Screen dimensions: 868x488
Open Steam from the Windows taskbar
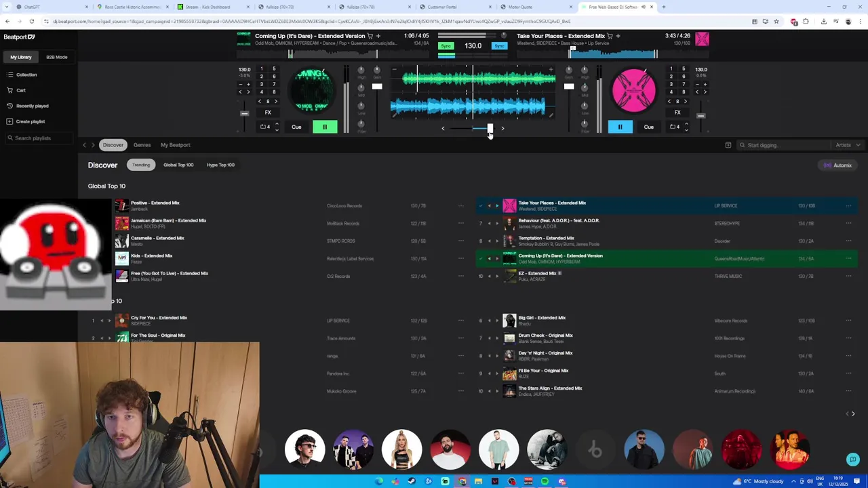point(412,481)
